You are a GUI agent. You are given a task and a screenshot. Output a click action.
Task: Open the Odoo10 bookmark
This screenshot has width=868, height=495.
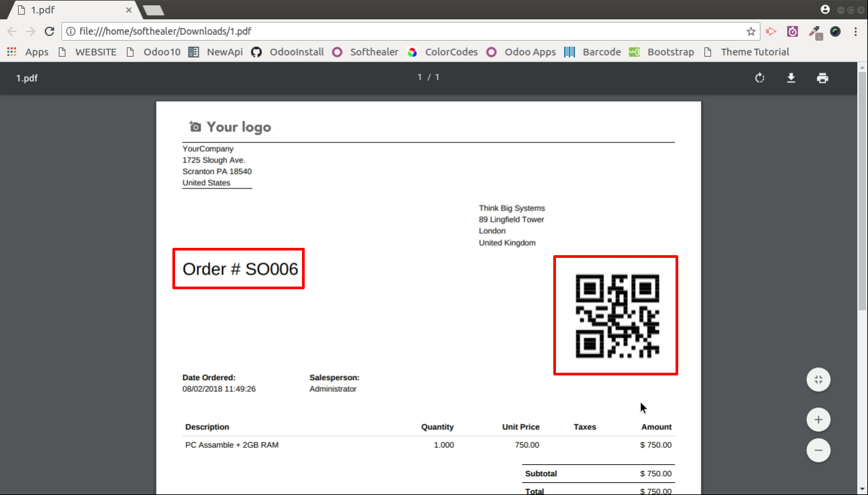(x=153, y=52)
